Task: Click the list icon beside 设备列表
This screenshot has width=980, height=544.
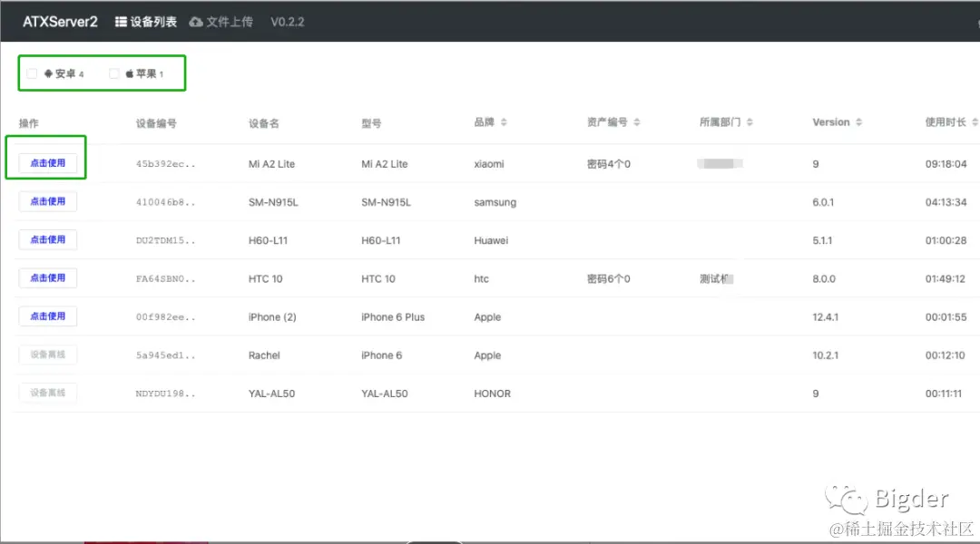Action: point(121,21)
